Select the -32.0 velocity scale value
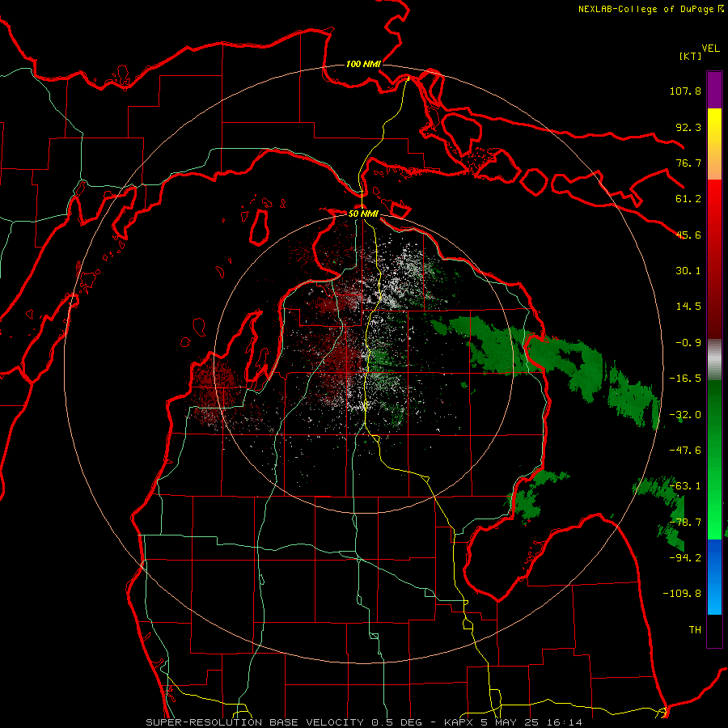The width and height of the screenshot is (728, 728). (x=685, y=415)
